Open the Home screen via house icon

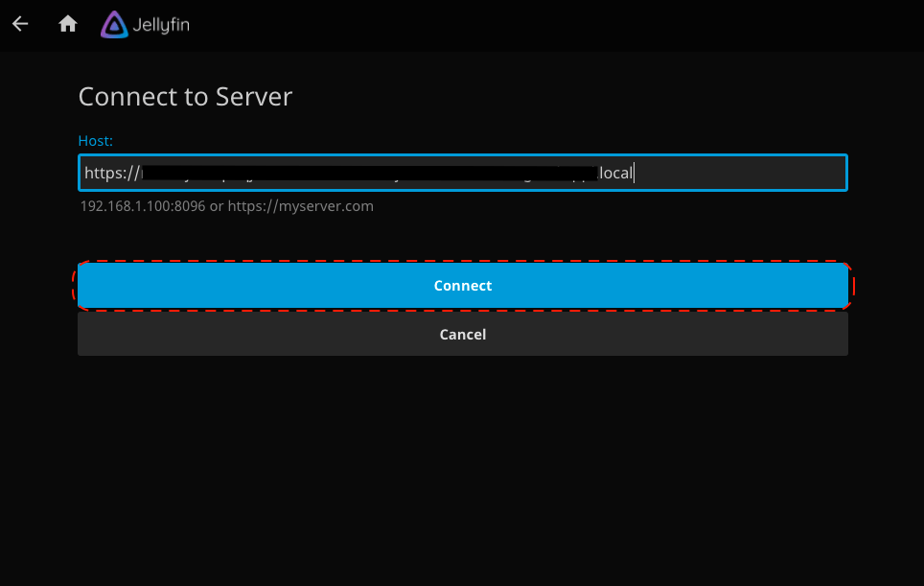68,25
